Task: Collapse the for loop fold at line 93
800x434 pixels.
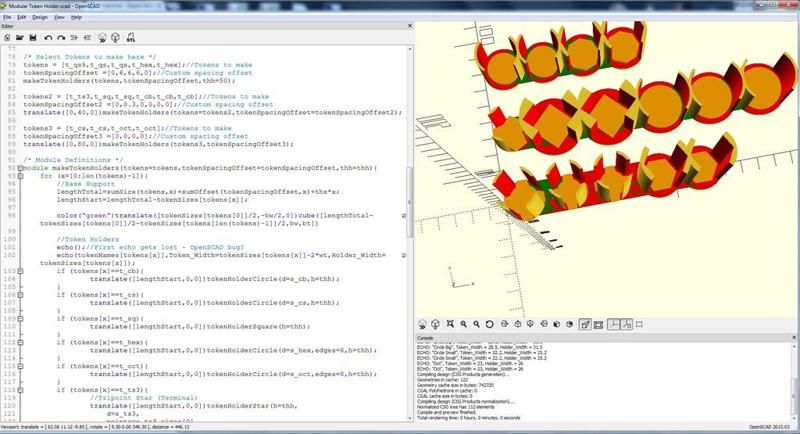Action: click(22, 175)
